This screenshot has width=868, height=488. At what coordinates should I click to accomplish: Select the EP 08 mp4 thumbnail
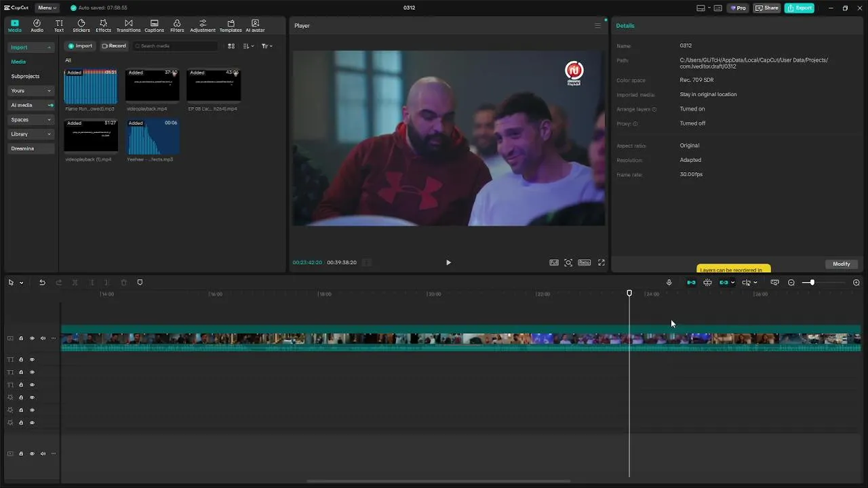point(214,86)
